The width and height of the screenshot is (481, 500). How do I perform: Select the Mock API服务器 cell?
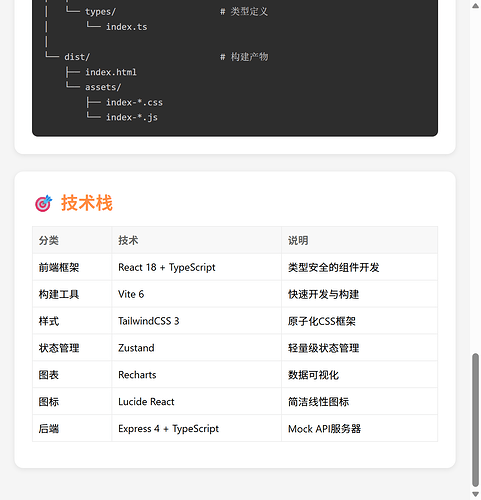click(x=360, y=429)
